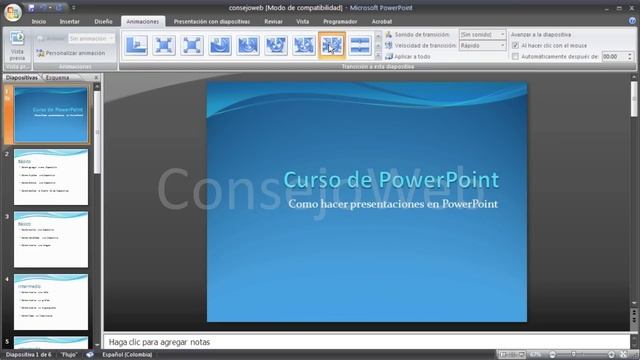Viewport: 640px width, 360px height.
Task: Open the Insertar ribbon tab
Action: pos(69,22)
